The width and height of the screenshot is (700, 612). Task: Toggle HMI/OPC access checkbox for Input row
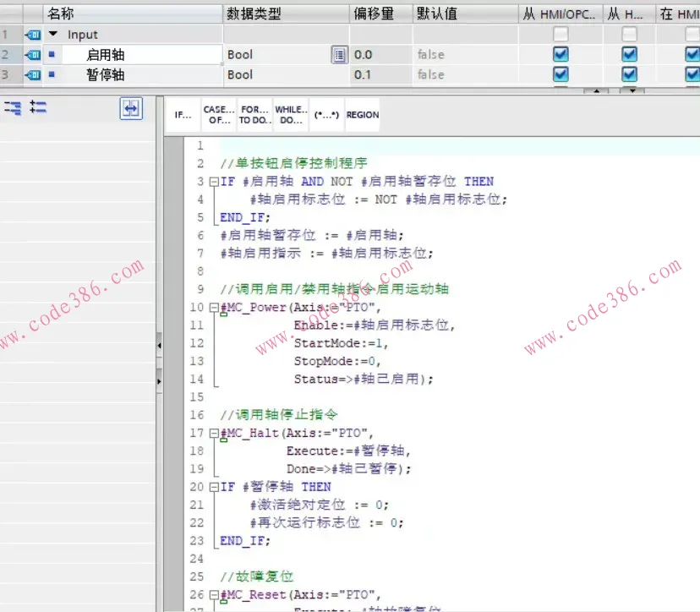tap(561, 34)
